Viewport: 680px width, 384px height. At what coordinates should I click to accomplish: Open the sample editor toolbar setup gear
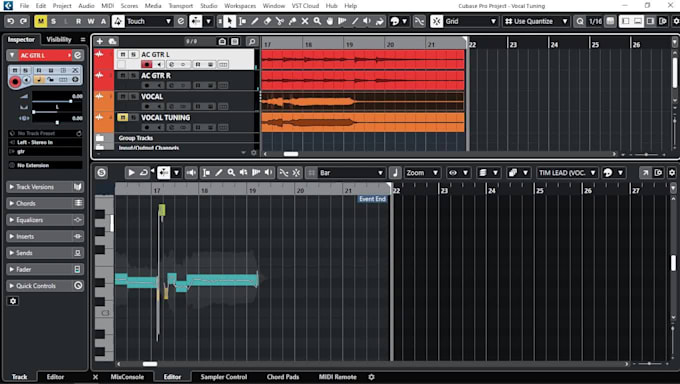coord(672,173)
